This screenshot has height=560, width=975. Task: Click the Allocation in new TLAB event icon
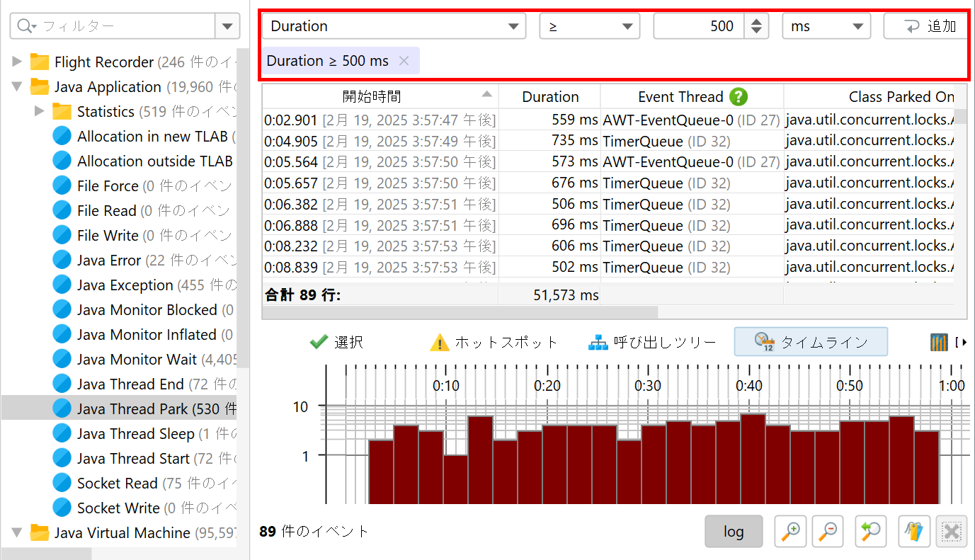(x=62, y=137)
